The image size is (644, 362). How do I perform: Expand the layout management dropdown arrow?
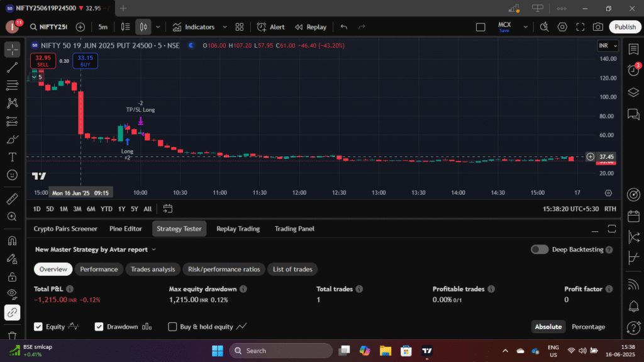tap(525, 27)
